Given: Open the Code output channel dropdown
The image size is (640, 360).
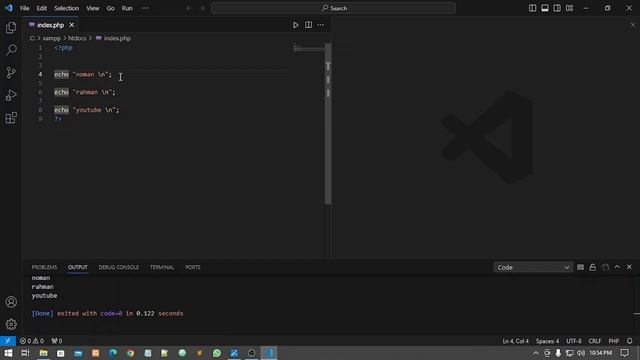Looking at the screenshot, I should click(532, 267).
